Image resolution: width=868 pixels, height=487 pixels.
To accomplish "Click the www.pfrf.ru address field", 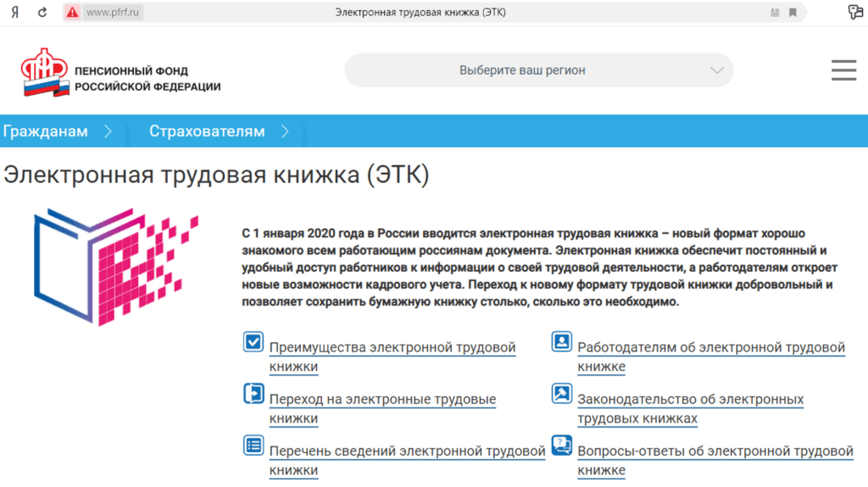I will tap(113, 12).
